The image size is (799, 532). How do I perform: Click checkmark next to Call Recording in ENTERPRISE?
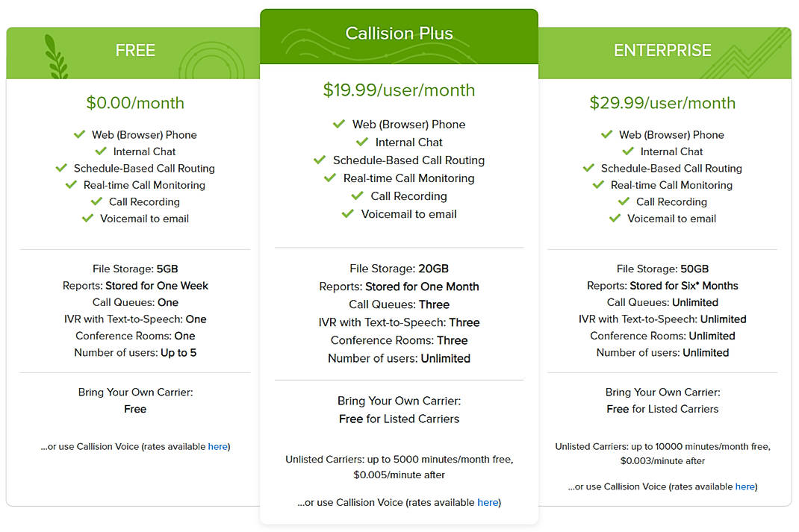tap(624, 201)
